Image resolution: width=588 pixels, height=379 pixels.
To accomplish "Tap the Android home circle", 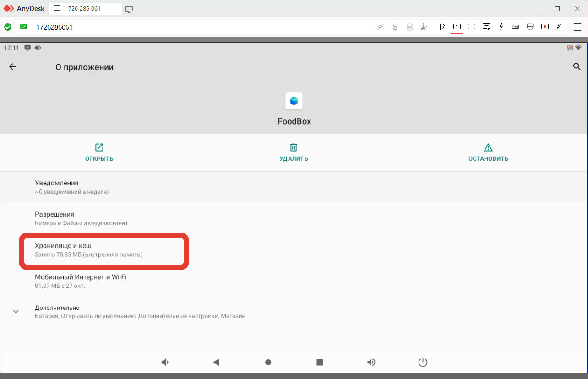I will click(268, 363).
